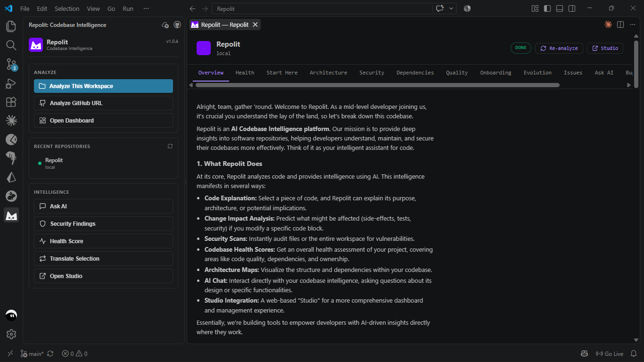
Task: Click the Open Studio sidebar button
Action: [x=103, y=276]
